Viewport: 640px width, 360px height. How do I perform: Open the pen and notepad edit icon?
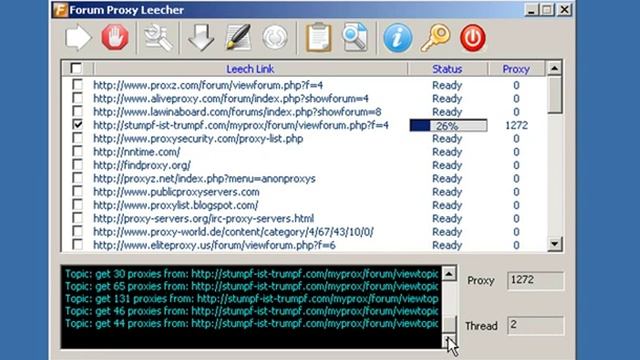pyautogui.click(x=238, y=38)
